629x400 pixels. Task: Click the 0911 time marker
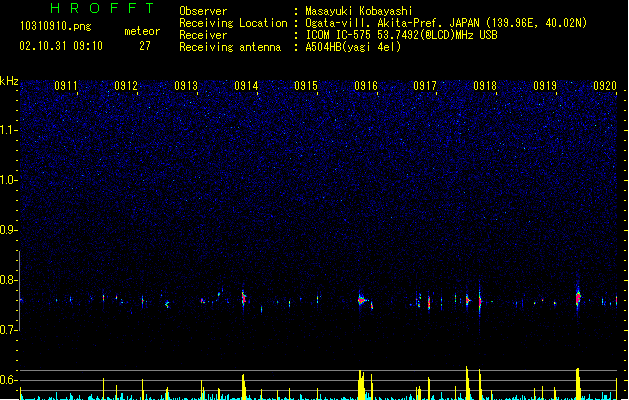tap(66, 86)
